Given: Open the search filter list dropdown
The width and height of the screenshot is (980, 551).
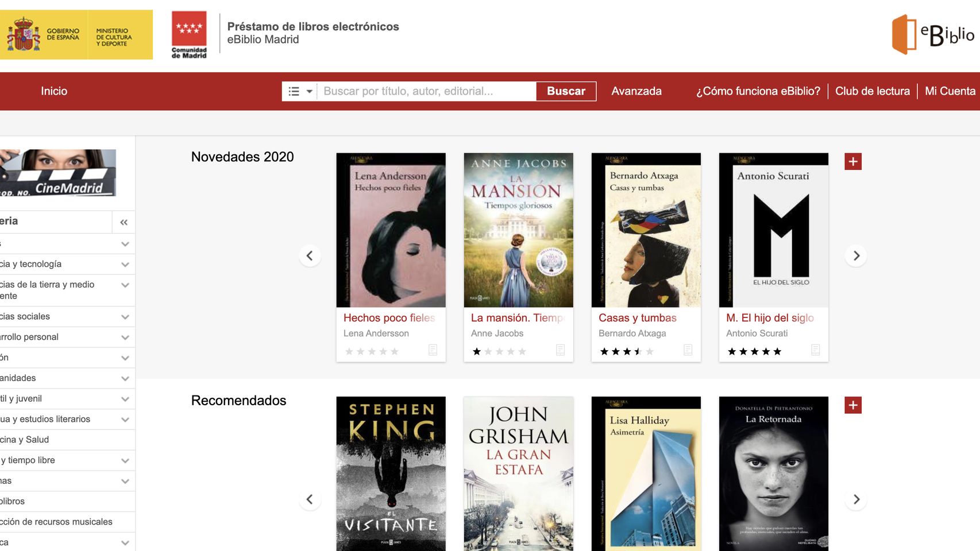Looking at the screenshot, I should click(x=300, y=91).
